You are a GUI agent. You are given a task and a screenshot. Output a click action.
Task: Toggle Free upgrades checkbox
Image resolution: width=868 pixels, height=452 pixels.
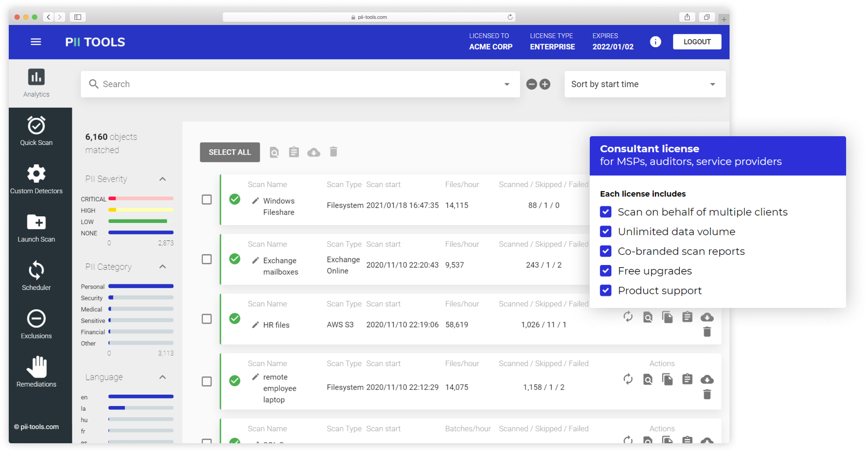click(606, 271)
